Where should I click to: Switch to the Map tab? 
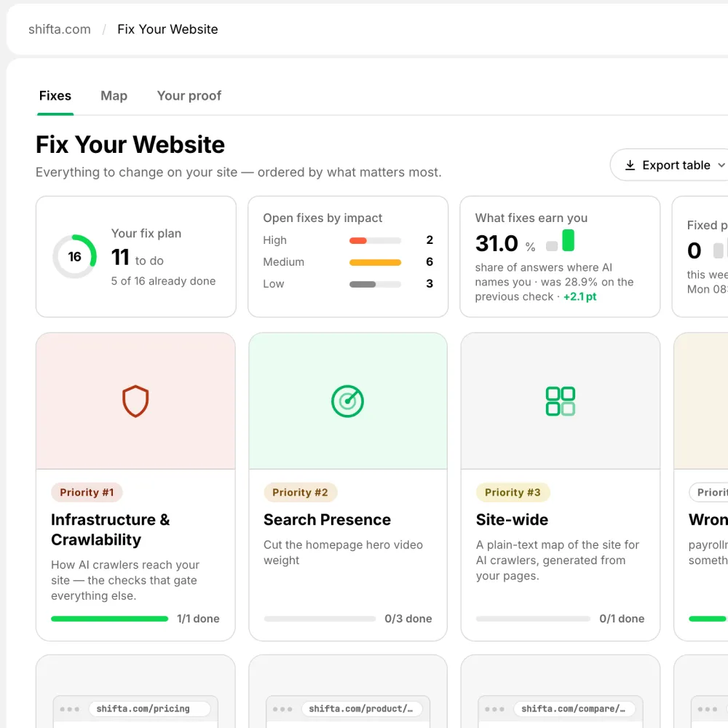click(x=114, y=95)
